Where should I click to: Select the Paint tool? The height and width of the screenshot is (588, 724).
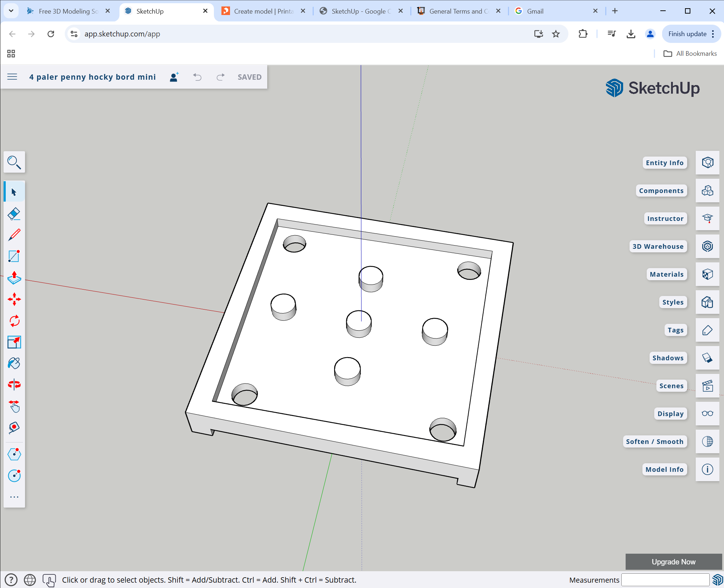(14, 364)
